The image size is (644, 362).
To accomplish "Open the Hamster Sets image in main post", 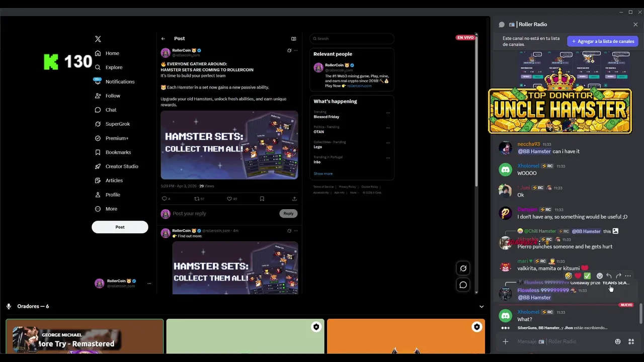I will [x=229, y=145].
